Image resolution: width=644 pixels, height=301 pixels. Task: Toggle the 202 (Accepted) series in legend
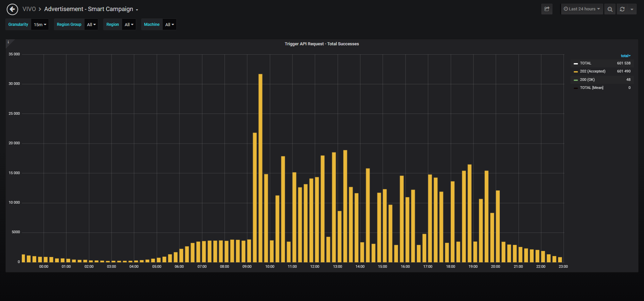click(593, 71)
